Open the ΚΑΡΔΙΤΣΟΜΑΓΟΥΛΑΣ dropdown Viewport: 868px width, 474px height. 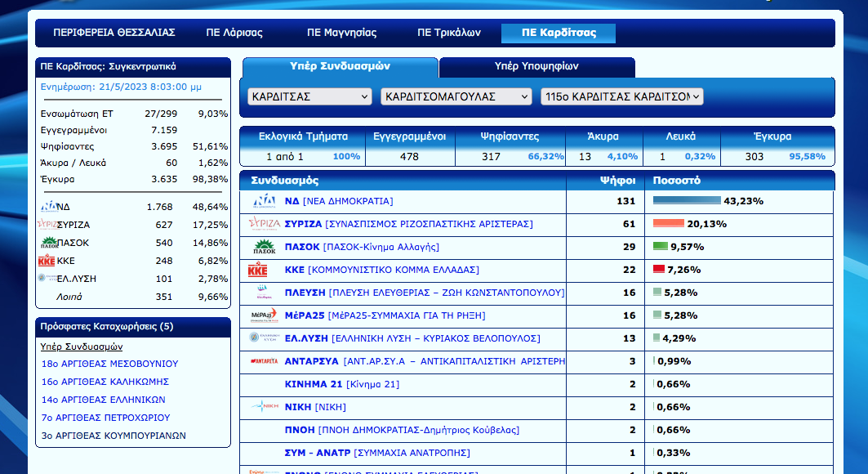coord(456,96)
